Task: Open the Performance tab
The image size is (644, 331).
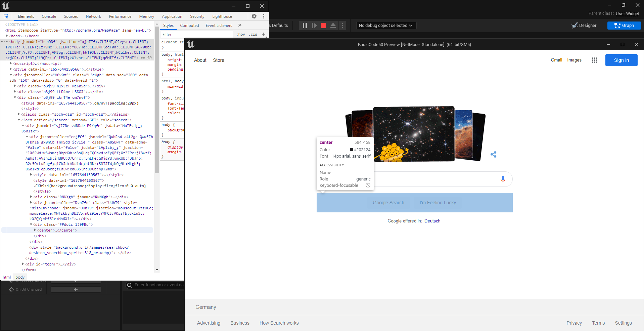Action: click(120, 16)
